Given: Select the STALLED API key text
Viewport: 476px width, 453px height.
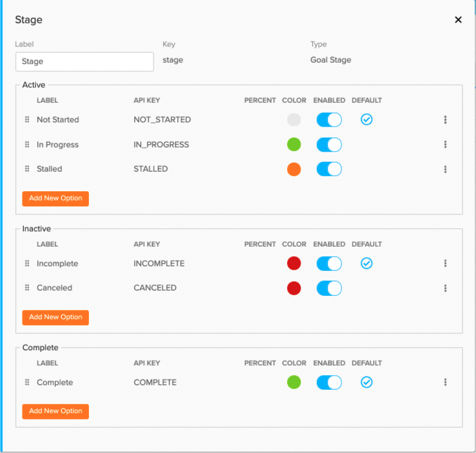Looking at the screenshot, I should 151,169.
